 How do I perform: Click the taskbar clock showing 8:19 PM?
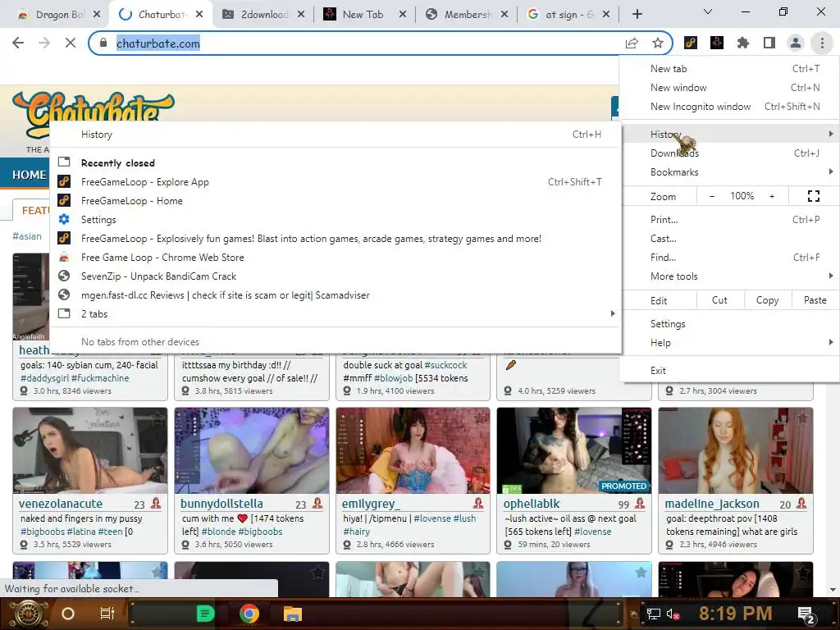coord(735,614)
